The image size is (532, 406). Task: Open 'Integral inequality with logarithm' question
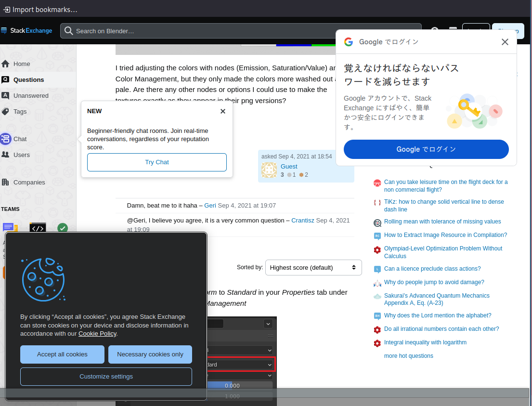(425, 342)
